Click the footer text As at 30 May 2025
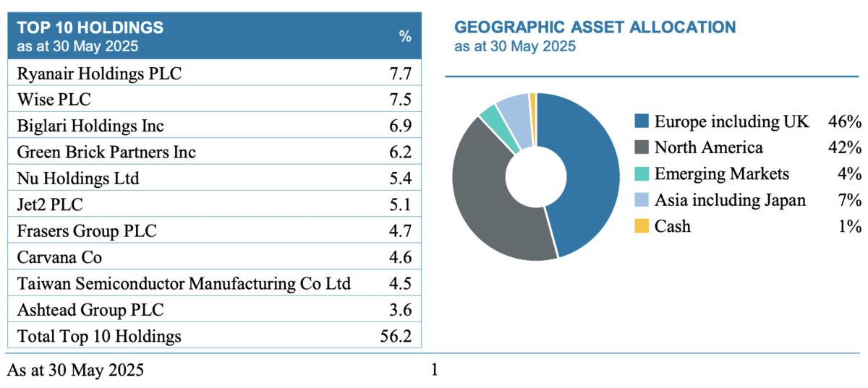The height and width of the screenshot is (388, 868). (x=75, y=371)
